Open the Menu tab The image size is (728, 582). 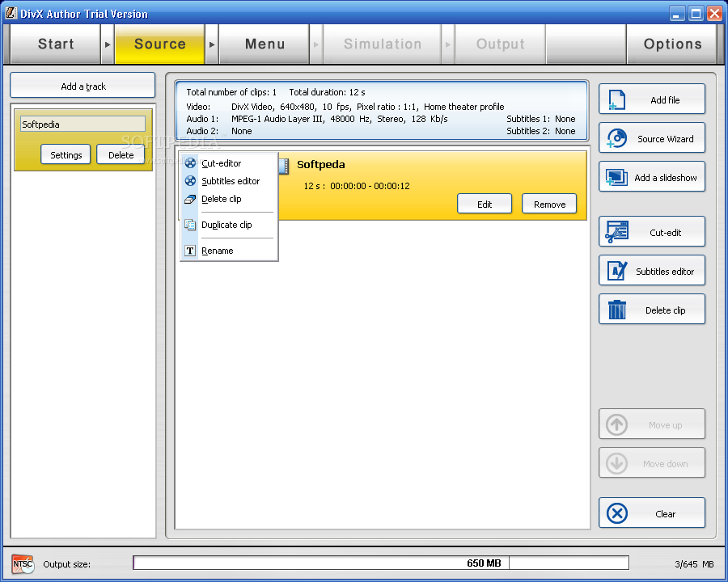coord(265,44)
